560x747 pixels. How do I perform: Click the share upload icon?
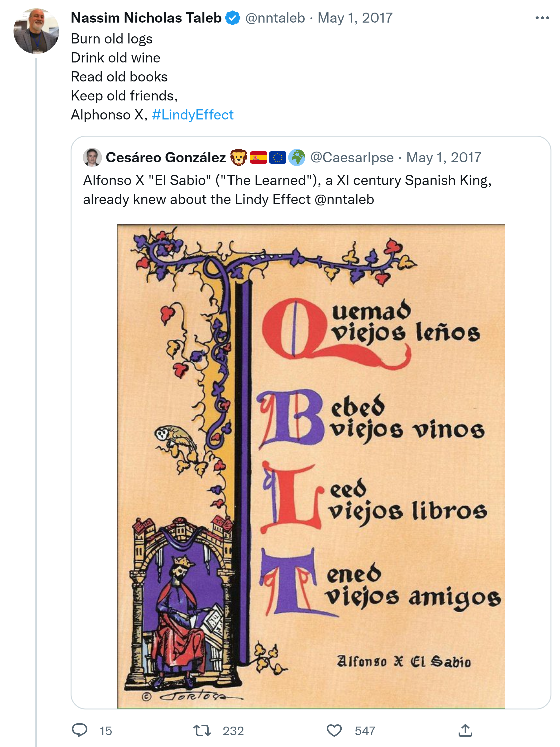pyautogui.click(x=465, y=730)
